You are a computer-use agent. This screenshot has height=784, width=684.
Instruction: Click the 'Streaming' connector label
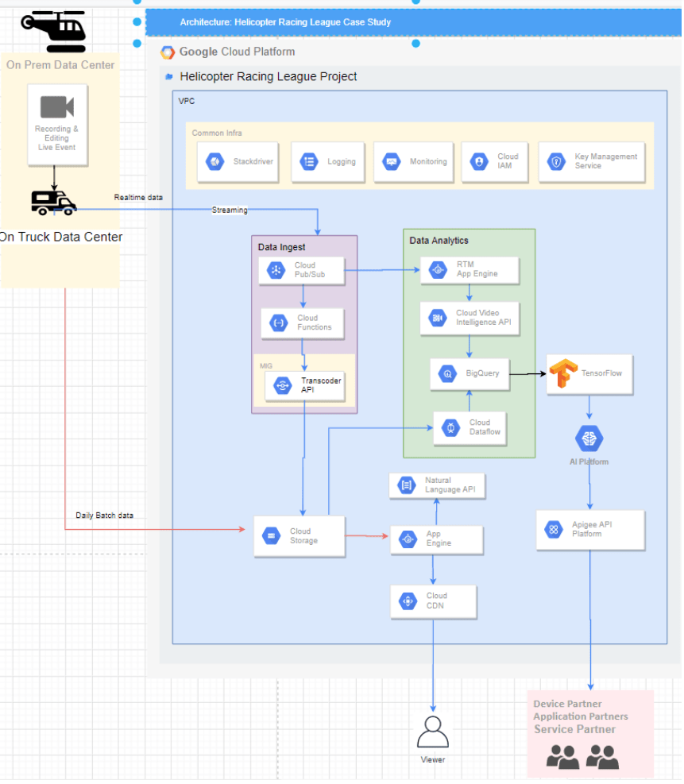[x=230, y=210]
